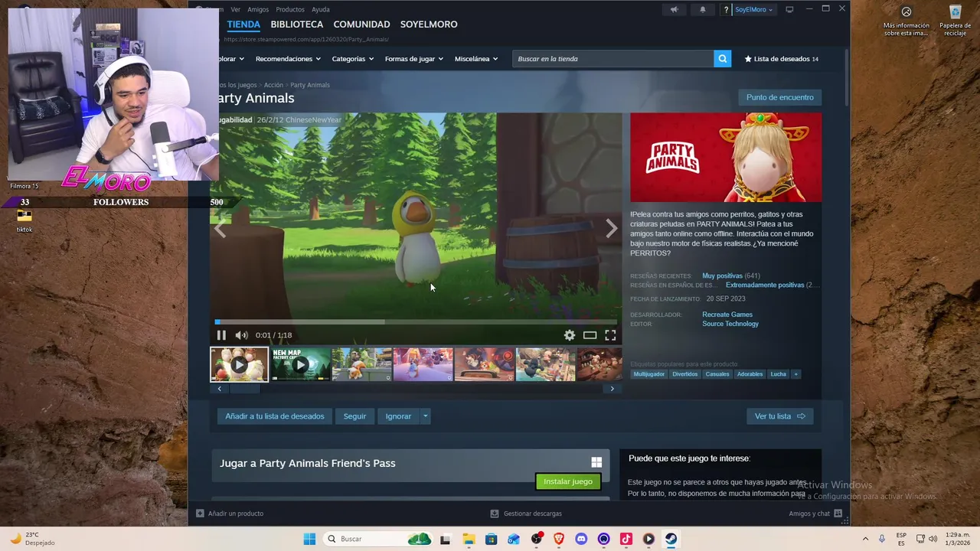Open the Steam help question-mark icon
The width and height of the screenshot is (980, 551).
coord(726,9)
